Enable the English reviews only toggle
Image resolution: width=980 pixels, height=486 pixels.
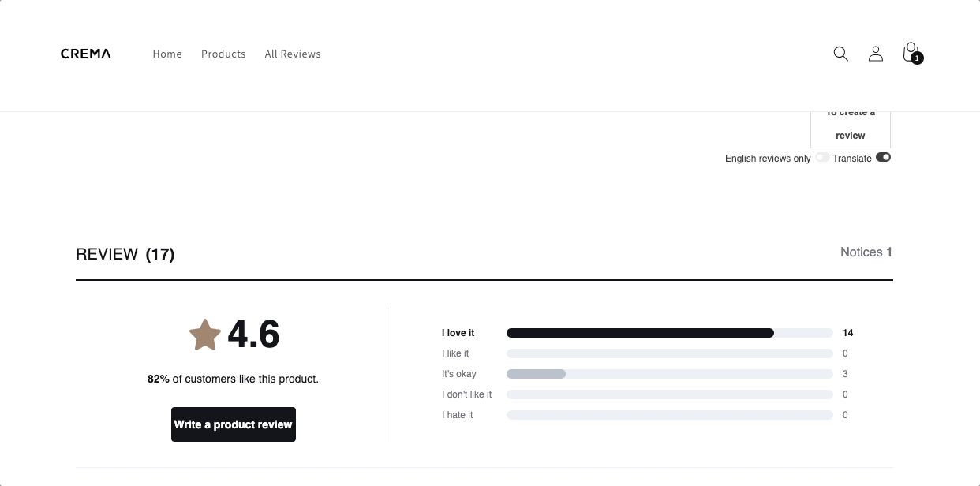[822, 158]
